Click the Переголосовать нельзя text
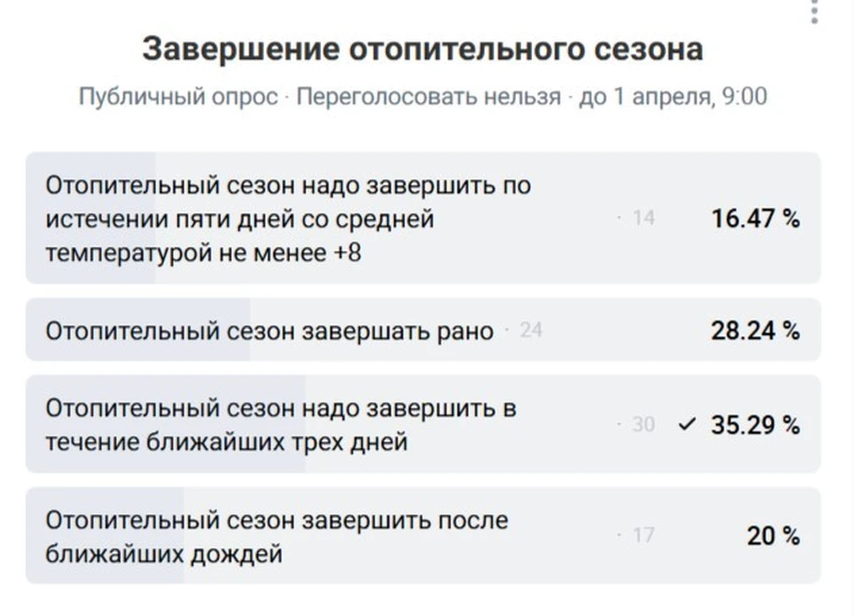 click(x=428, y=96)
